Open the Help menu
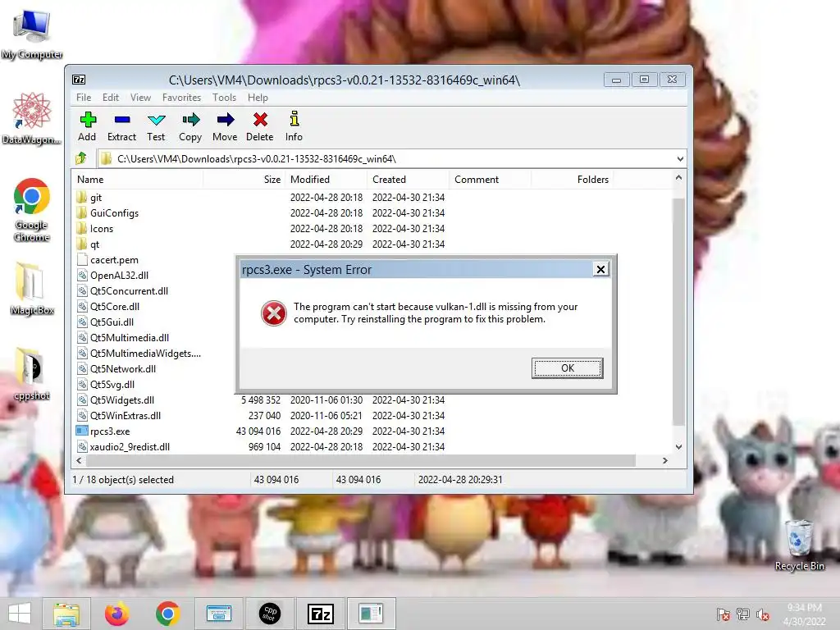 (x=258, y=98)
